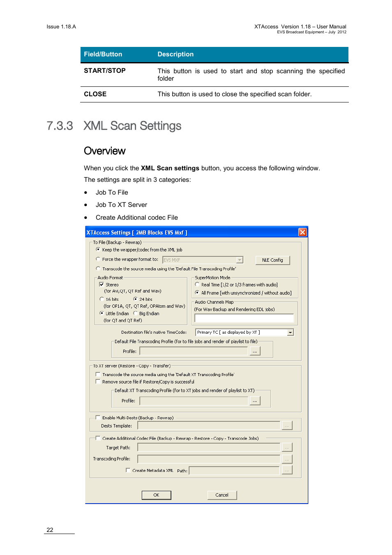Enable Multi-Dests (Backup - Rewrap) checkbox
The height and width of the screenshot is (555, 392).
point(98,418)
